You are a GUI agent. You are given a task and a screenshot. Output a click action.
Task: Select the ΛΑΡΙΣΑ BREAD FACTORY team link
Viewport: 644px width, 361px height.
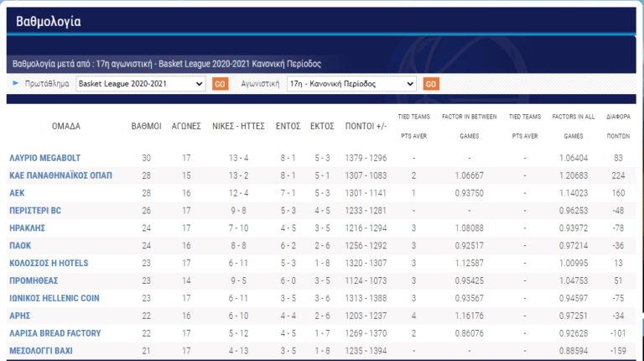point(67,333)
